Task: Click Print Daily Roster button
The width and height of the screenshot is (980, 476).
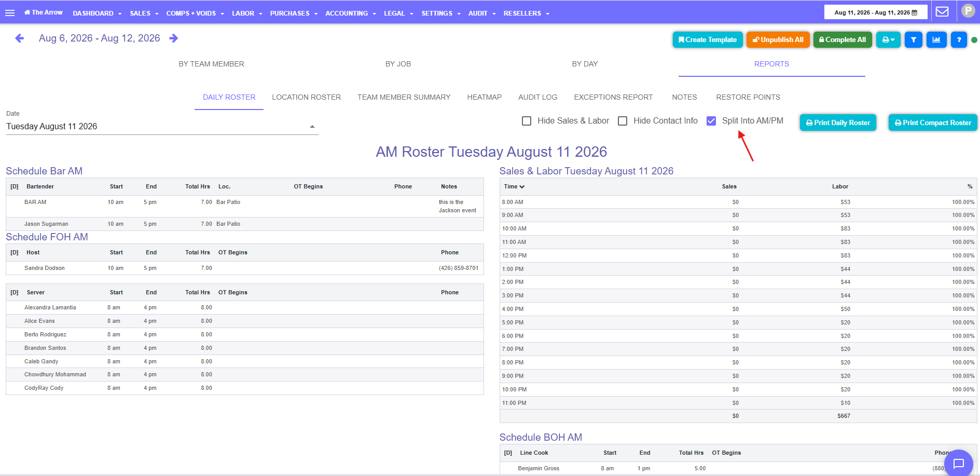Action: pos(838,123)
